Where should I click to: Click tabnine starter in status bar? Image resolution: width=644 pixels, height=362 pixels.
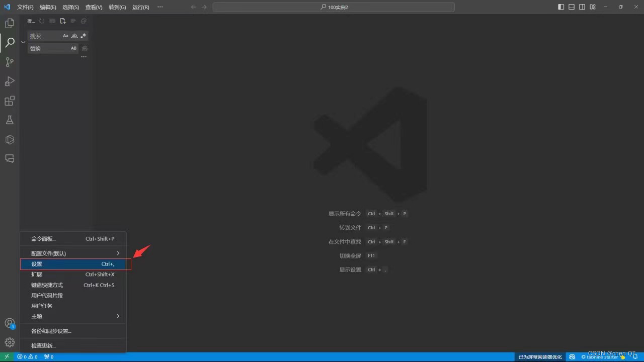[603, 357]
